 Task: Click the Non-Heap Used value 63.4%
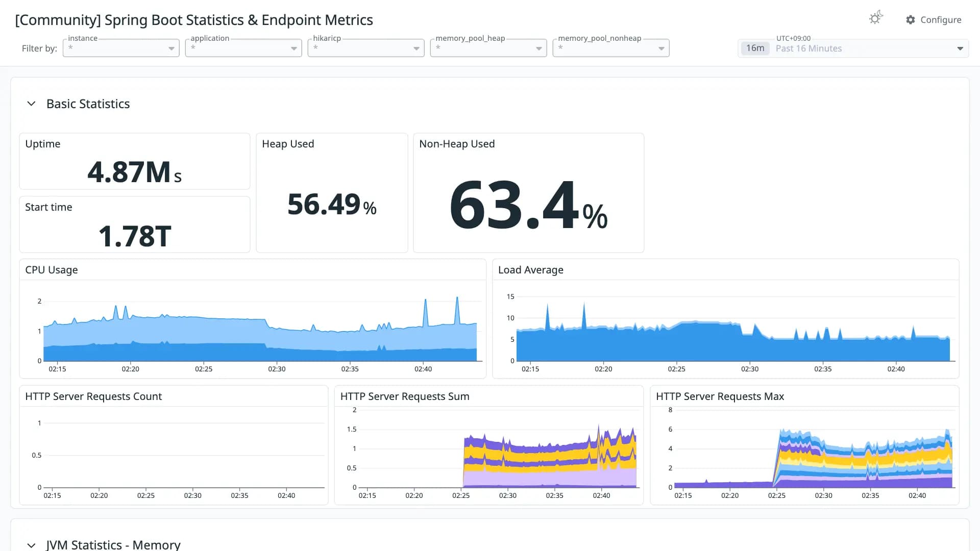[x=529, y=205]
